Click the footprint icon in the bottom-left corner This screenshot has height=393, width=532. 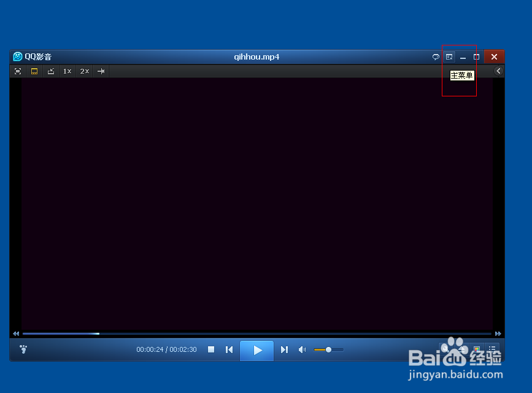click(23, 349)
